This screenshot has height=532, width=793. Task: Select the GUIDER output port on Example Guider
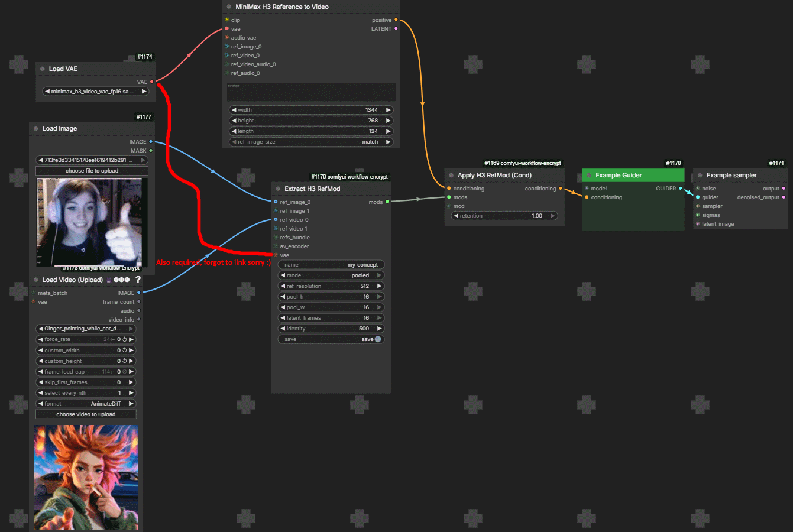point(680,189)
